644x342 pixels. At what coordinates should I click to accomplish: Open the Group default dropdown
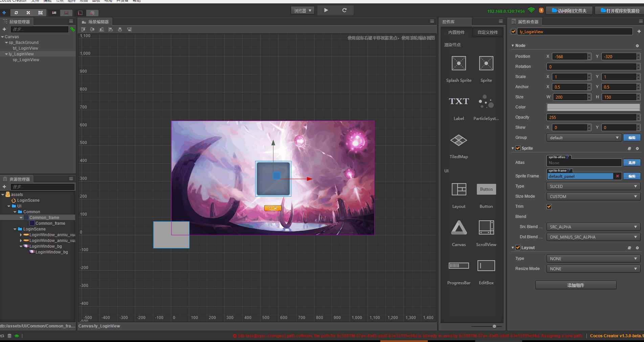pos(584,138)
